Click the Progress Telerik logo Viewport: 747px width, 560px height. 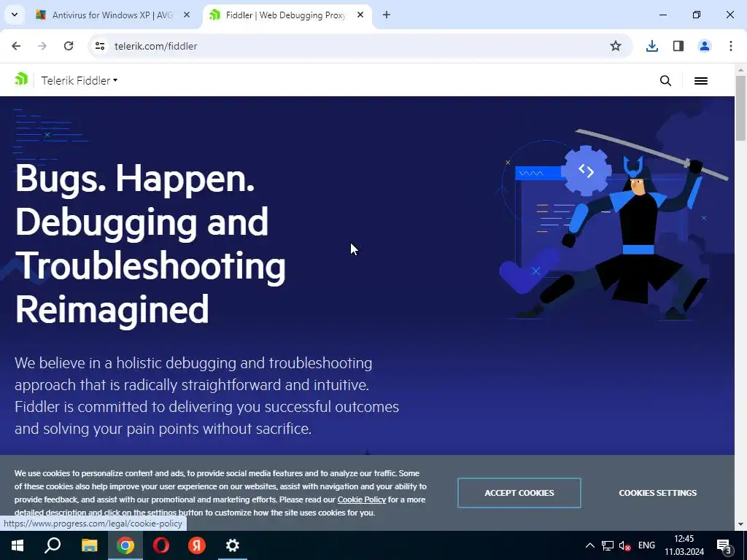[x=21, y=79]
